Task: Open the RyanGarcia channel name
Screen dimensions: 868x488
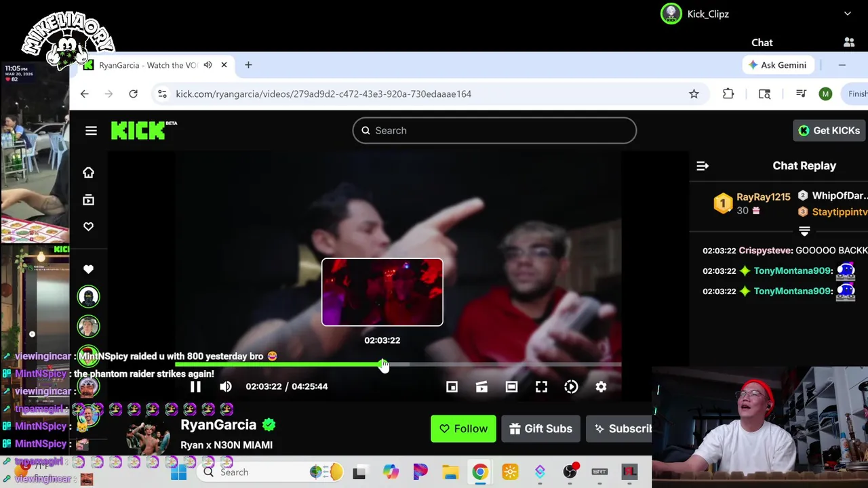Action: coord(218,425)
